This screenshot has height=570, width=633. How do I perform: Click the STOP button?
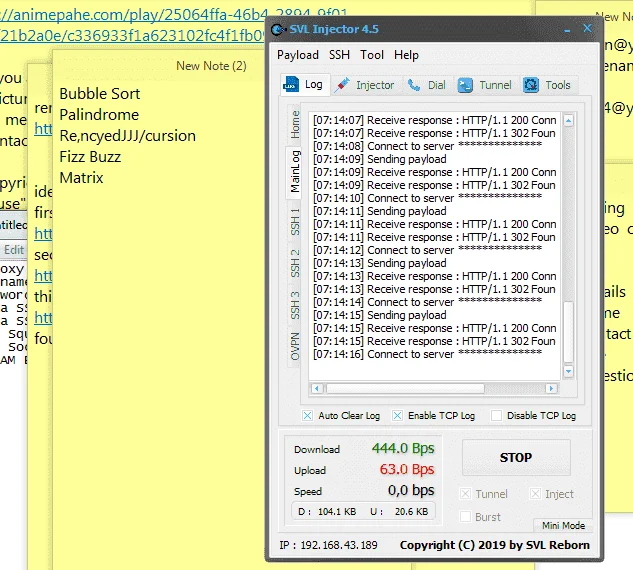516,457
